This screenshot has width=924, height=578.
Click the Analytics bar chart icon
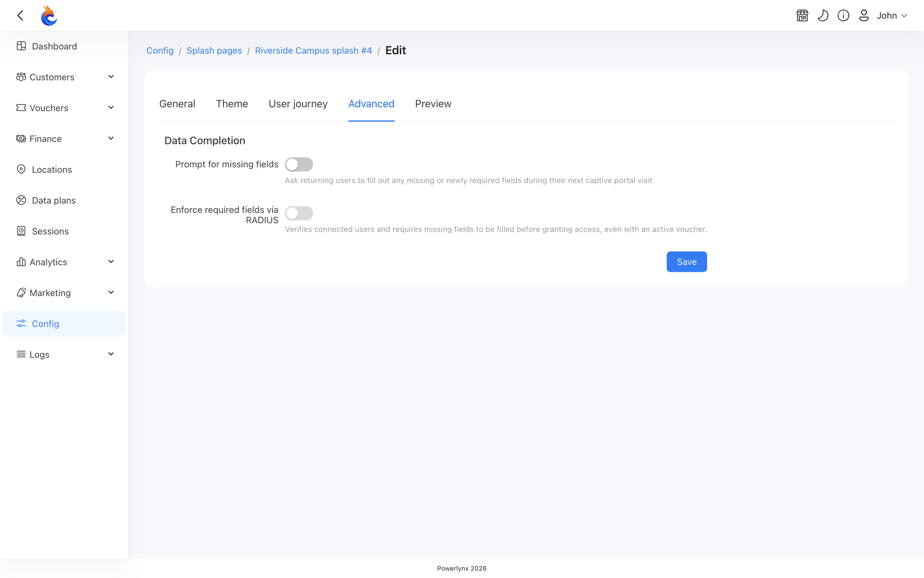point(21,262)
